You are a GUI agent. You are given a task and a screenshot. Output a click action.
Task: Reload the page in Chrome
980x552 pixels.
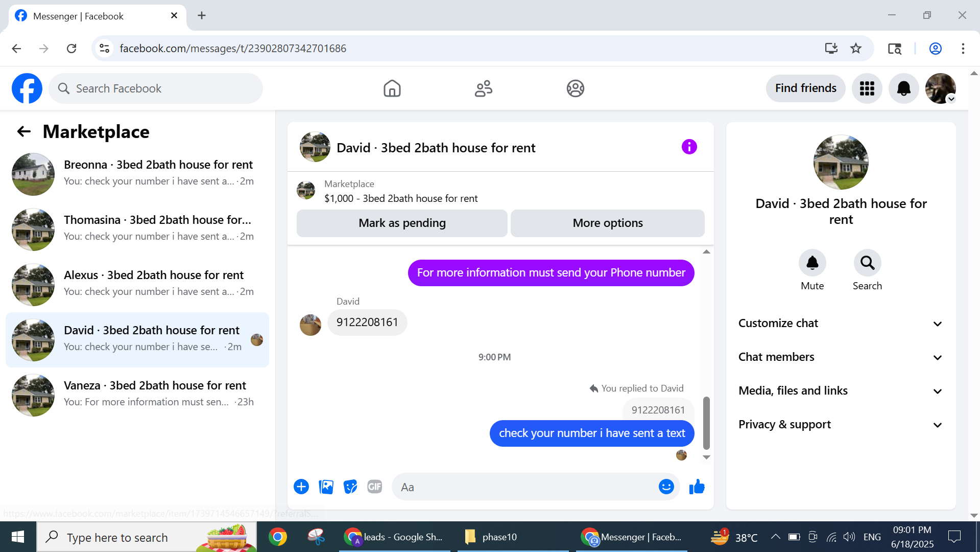71,49
